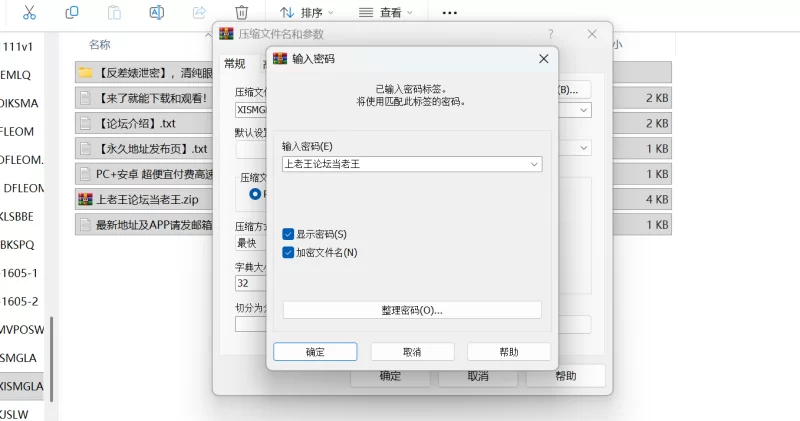This screenshot has height=421, width=800.
Task: Click the 整理密码(O)... button
Action: pos(412,310)
